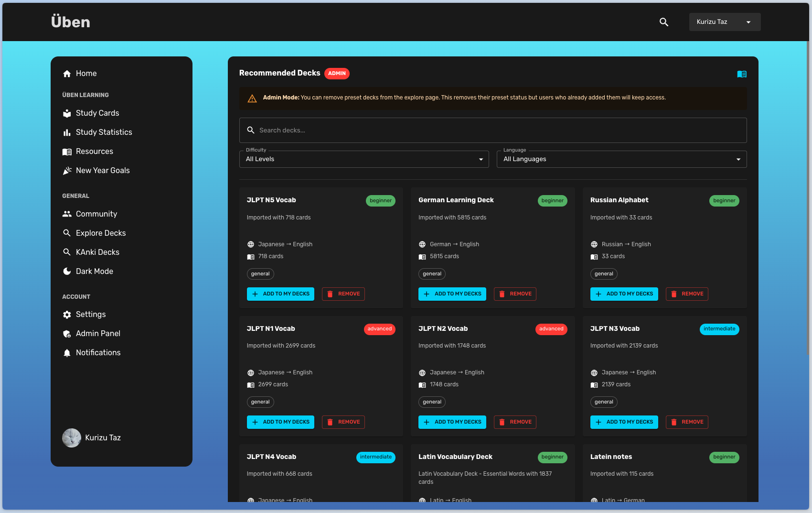This screenshot has width=812, height=513.
Task: Remove the JLPT N1 Vocab deck
Action: click(343, 422)
